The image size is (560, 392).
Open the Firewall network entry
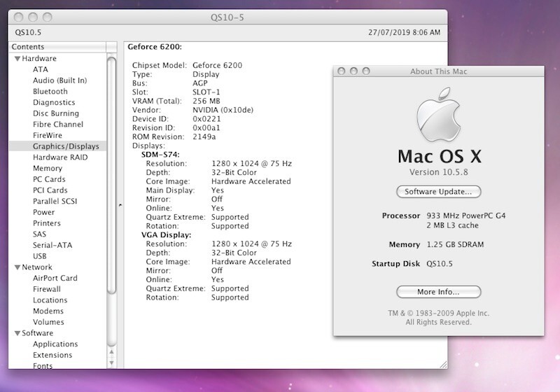pos(47,289)
